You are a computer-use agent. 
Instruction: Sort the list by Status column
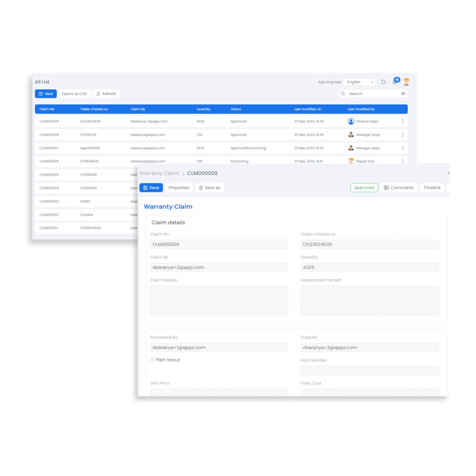(238, 109)
